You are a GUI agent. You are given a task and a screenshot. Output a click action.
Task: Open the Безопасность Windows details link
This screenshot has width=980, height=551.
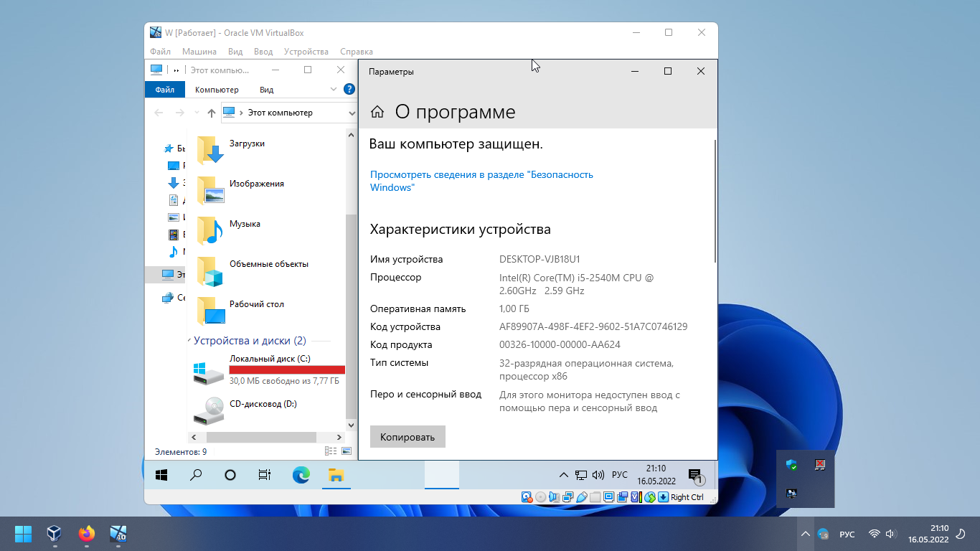[481, 181]
